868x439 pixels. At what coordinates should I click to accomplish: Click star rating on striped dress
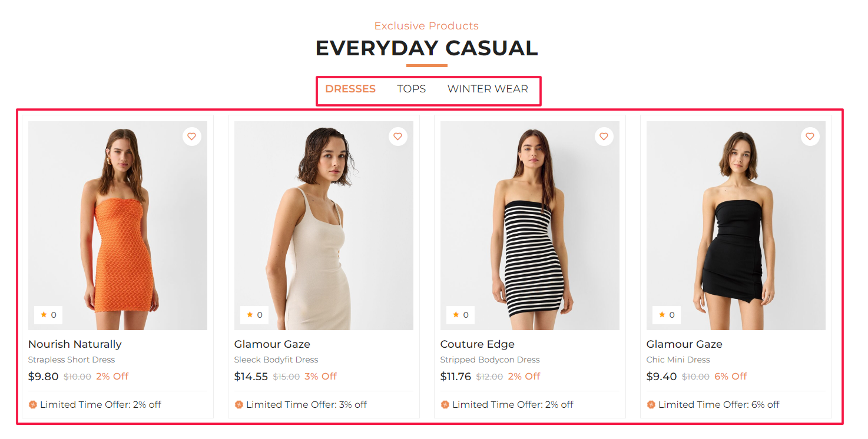click(460, 315)
